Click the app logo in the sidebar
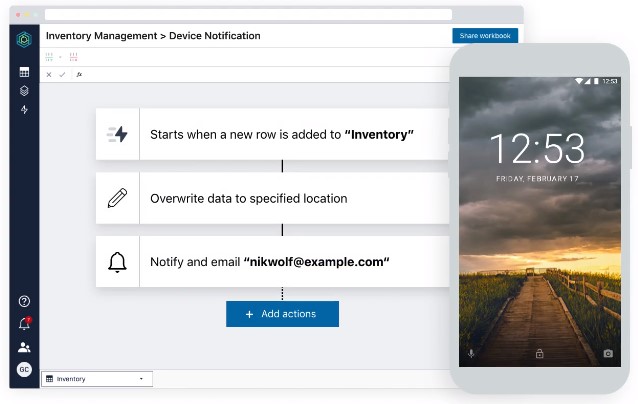The image size is (638, 404). pos(24,39)
